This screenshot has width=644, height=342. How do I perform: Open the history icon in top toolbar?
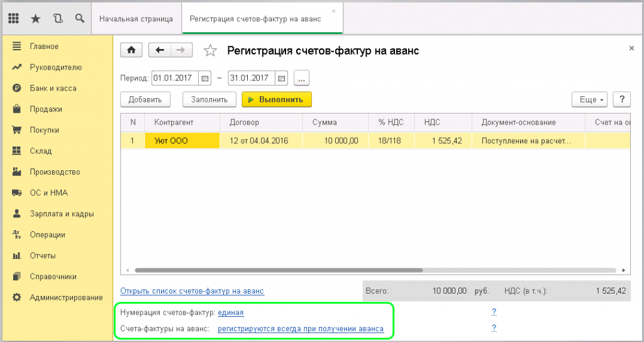[58, 19]
